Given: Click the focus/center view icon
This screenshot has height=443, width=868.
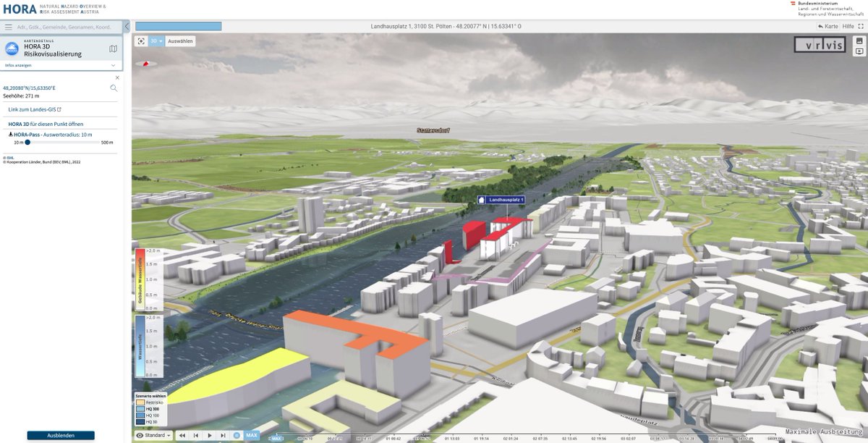Looking at the screenshot, I should tap(141, 41).
